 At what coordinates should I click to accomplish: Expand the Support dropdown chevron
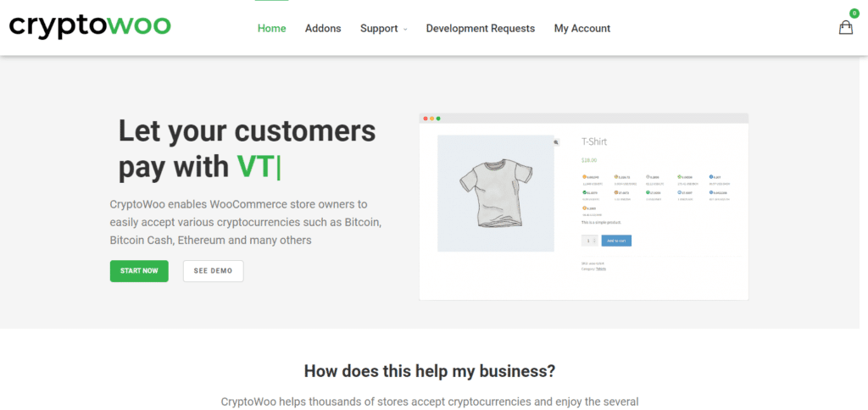(405, 29)
